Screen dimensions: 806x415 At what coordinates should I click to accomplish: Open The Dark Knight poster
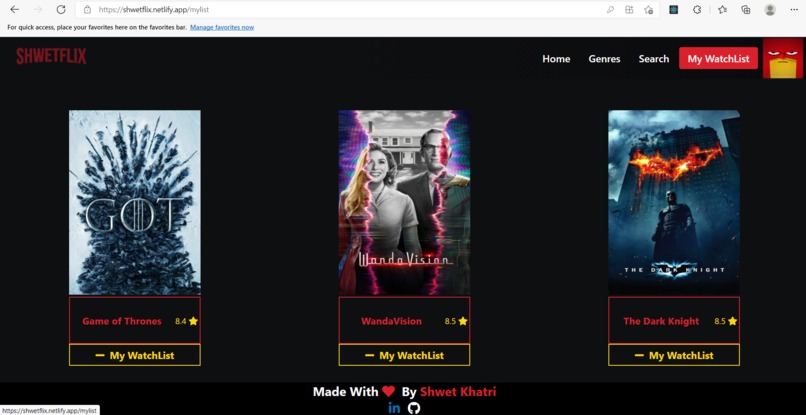click(674, 202)
